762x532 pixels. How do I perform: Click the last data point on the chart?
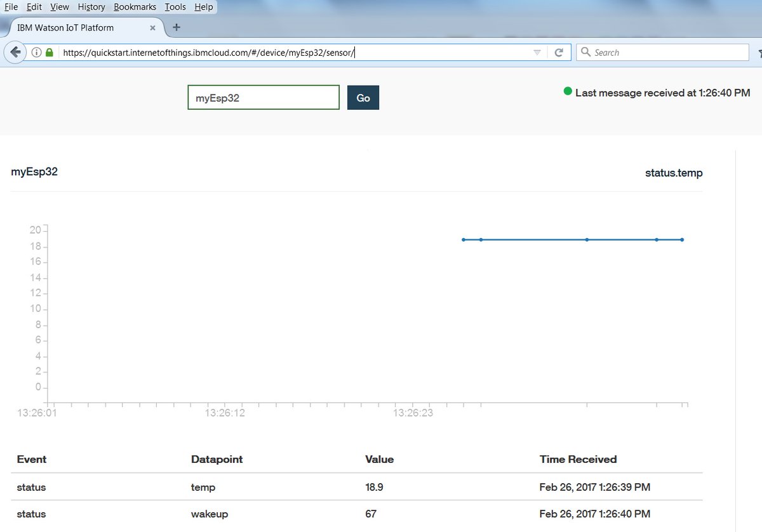click(682, 240)
